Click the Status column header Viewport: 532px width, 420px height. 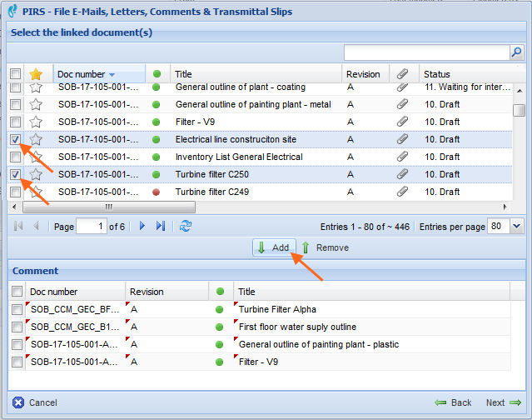pos(471,73)
